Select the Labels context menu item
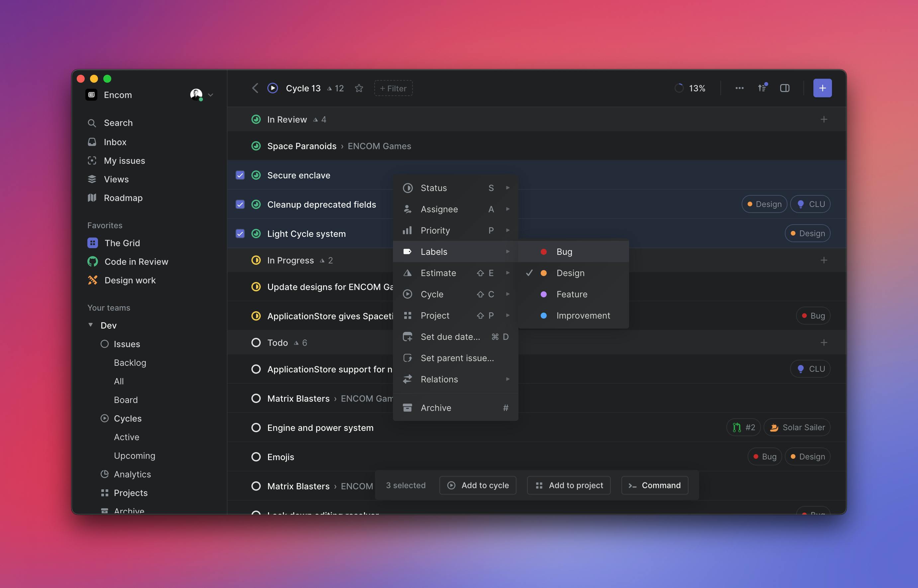The height and width of the screenshot is (588, 918). pos(456,251)
